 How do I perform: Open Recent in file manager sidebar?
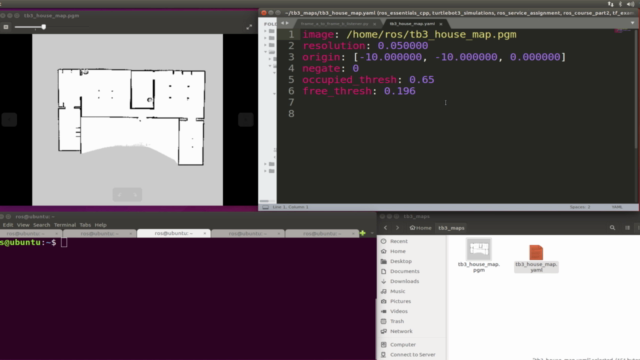[x=399, y=241]
